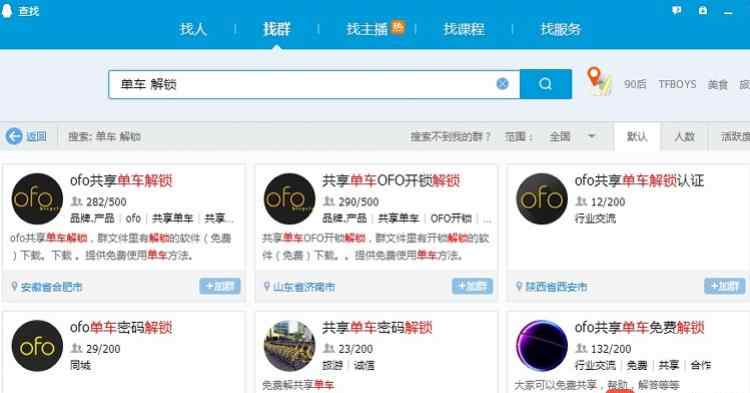
Task: Open group title ofo共享单车解锁认证
Action: click(639, 181)
